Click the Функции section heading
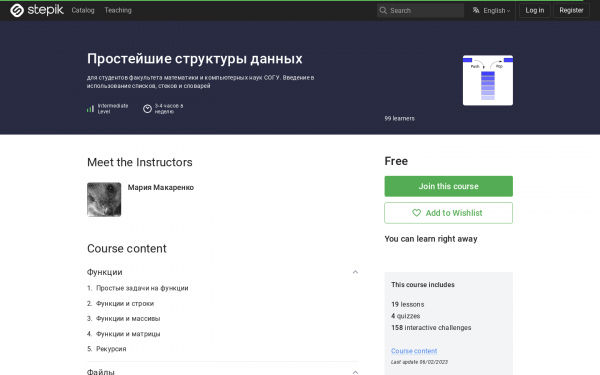Screen dimensions: 600x375 (104, 272)
